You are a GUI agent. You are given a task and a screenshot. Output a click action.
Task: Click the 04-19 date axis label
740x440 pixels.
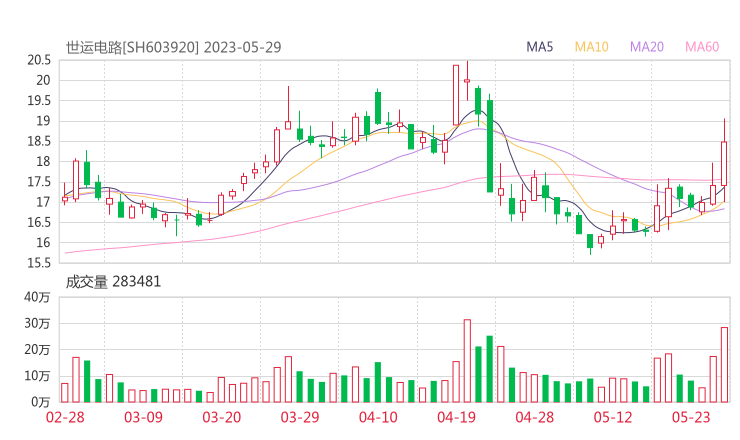coord(456,417)
